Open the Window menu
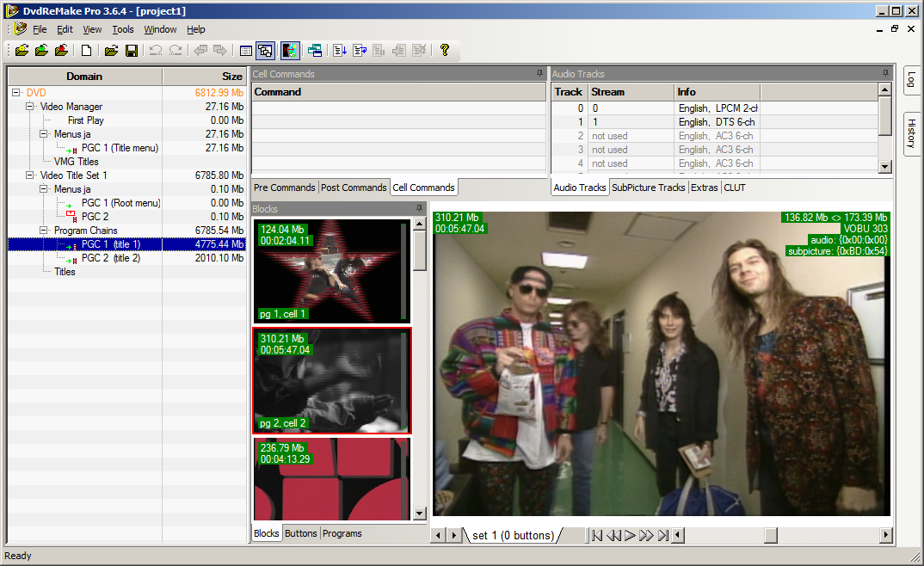 pyautogui.click(x=160, y=29)
